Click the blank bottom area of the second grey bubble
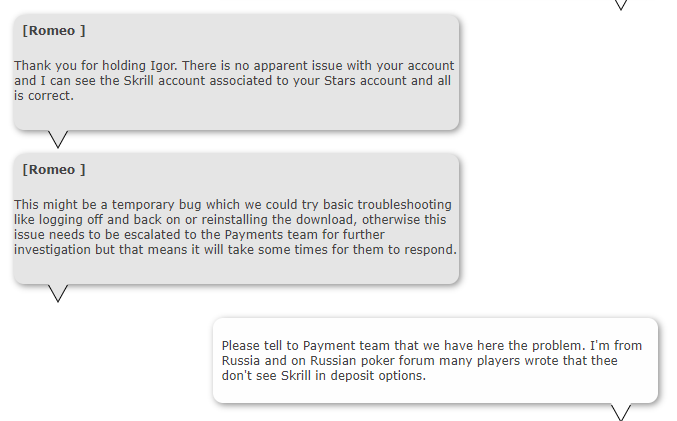 point(235,270)
